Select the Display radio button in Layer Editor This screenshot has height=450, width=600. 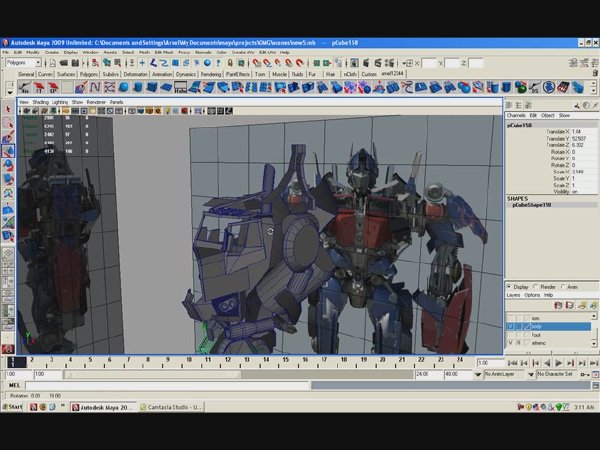[509, 287]
